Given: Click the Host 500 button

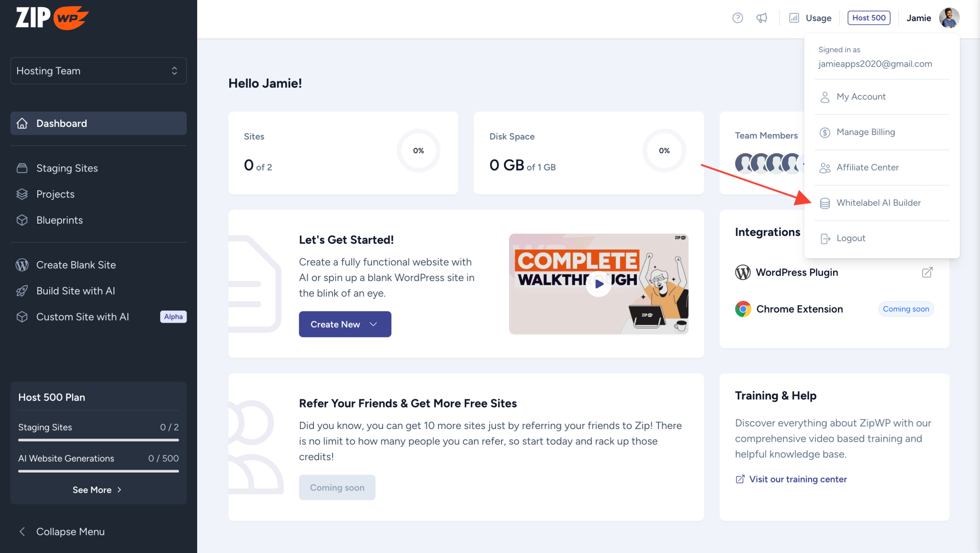Looking at the screenshot, I should [x=869, y=18].
